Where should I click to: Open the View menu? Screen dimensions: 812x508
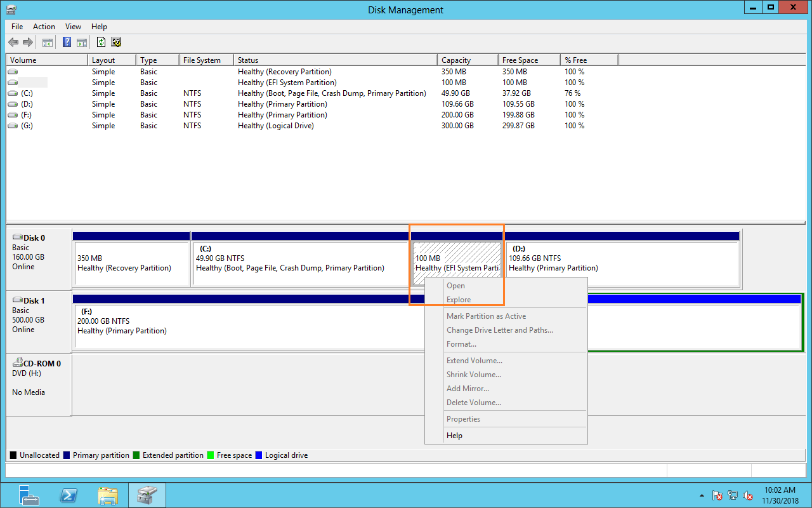pos(73,27)
